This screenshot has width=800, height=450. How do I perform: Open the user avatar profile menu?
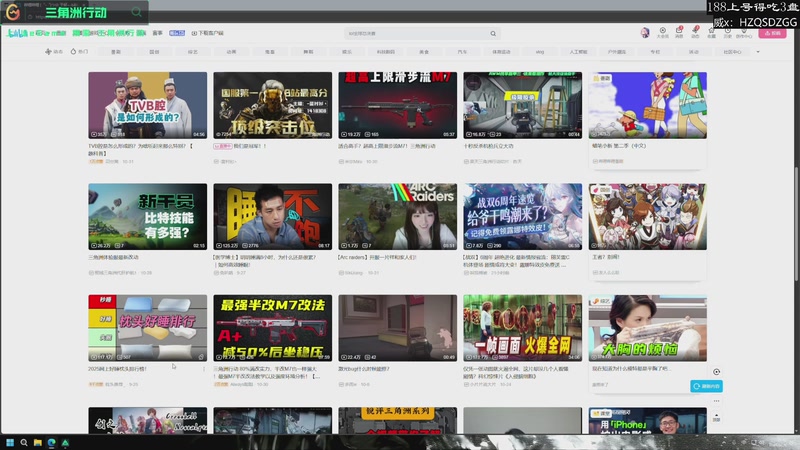coord(645,33)
